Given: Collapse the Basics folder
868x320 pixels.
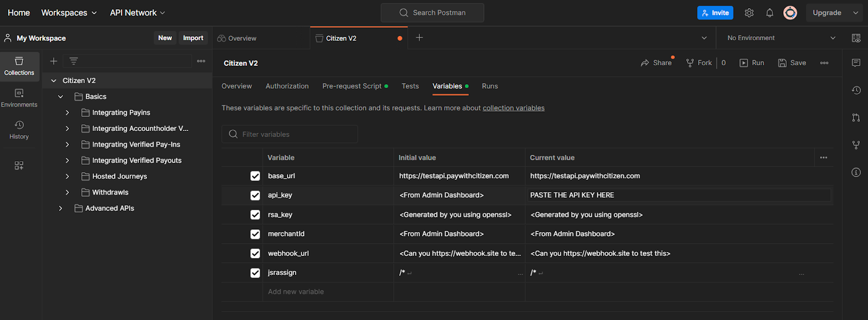Looking at the screenshot, I should [x=61, y=97].
